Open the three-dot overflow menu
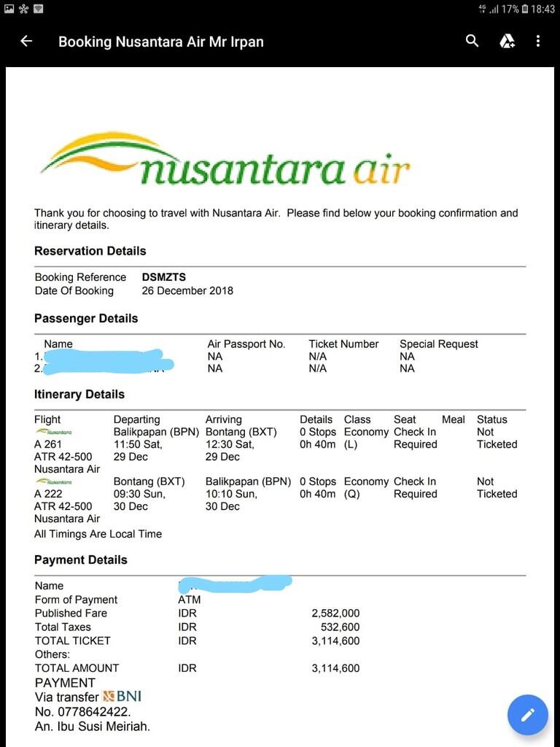The width and height of the screenshot is (560, 747). (538, 41)
